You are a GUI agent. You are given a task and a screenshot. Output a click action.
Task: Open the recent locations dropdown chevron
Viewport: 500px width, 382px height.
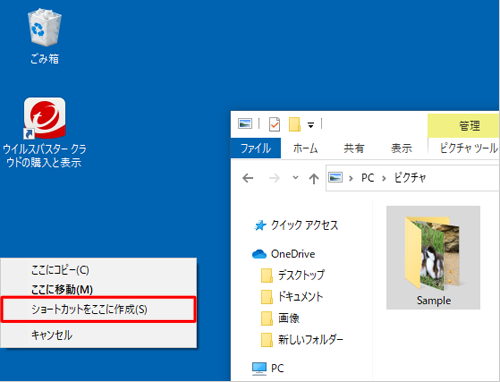pos(295,178)
